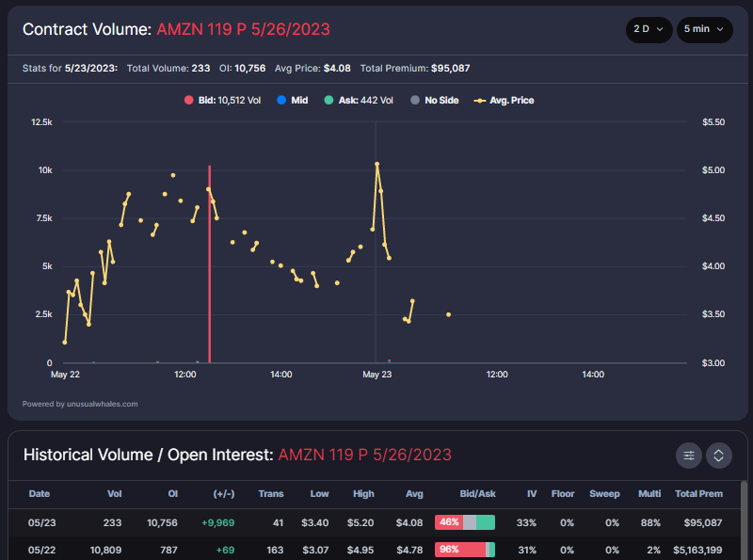Click the Contract Volume AMZN 119 P title
This screenshot has width=753, height=560.
pos(176,29)
